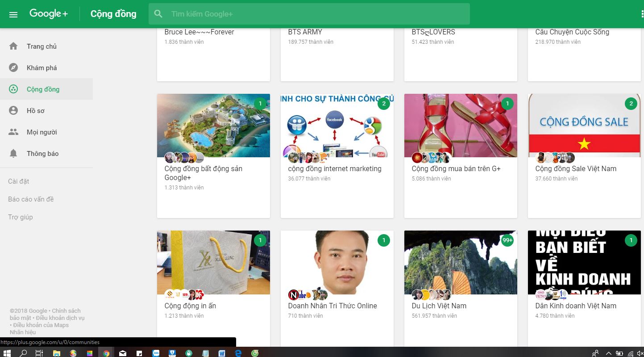Open Dân Kinh doanh Việt Nam thumbnail
Viewport: 644px width, 357px height.
pos(584,262)
